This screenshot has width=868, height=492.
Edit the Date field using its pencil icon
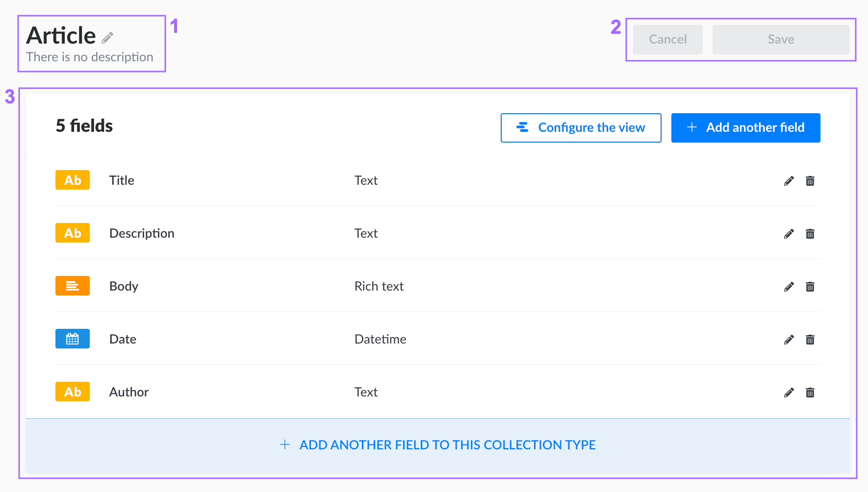click(x=789, y=340)
